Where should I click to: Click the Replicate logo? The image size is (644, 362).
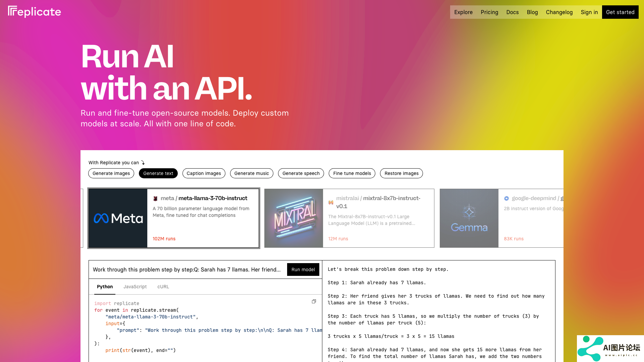coord(35,12)
